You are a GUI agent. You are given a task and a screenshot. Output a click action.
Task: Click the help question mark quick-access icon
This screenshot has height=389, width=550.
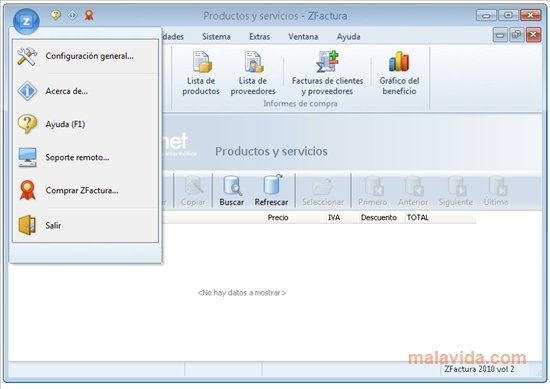click(56, 15)
